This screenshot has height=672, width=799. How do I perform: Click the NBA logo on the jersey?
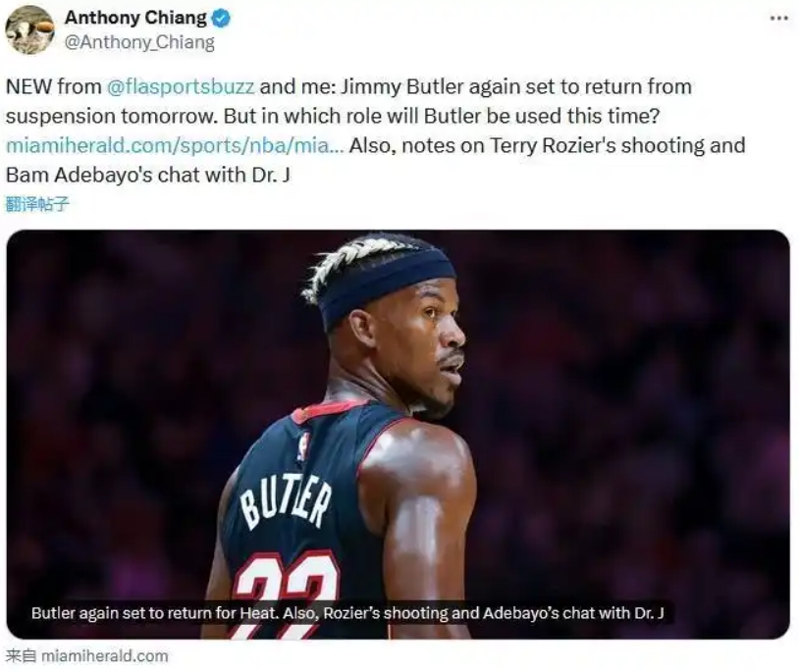tap(303, 445)
